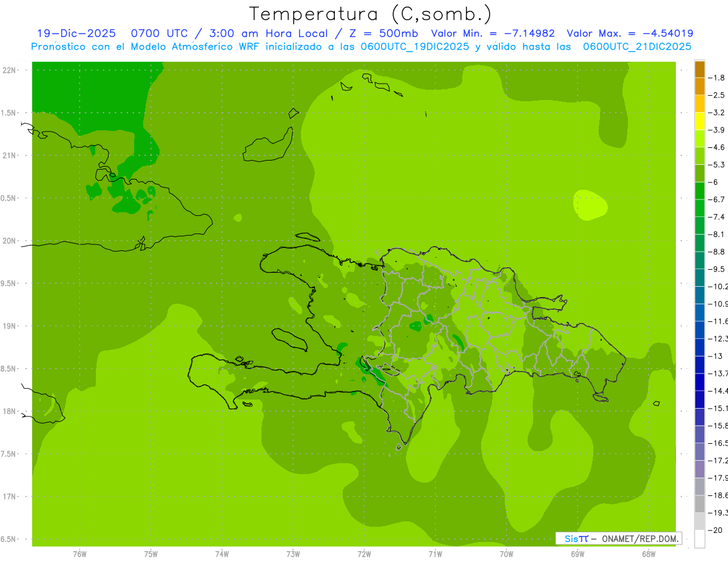Click the '-2.5' colorbar label
Screen dimensions: 728x562
coord(718,95)
